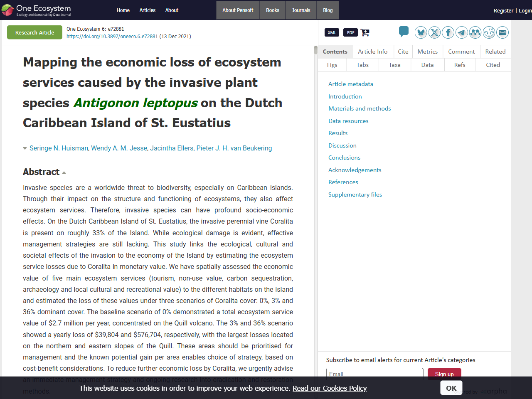
Task: Share article via email icon
Action: tap(502, 32)
